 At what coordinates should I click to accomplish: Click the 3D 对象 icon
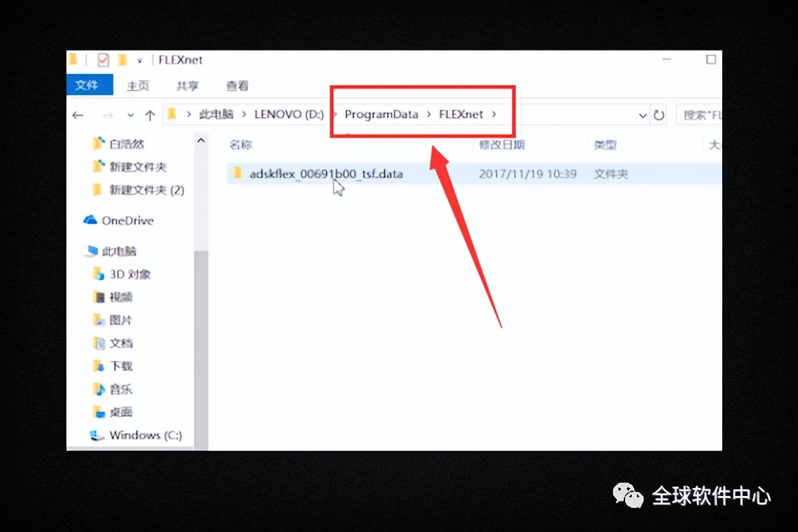coord(98,274)
